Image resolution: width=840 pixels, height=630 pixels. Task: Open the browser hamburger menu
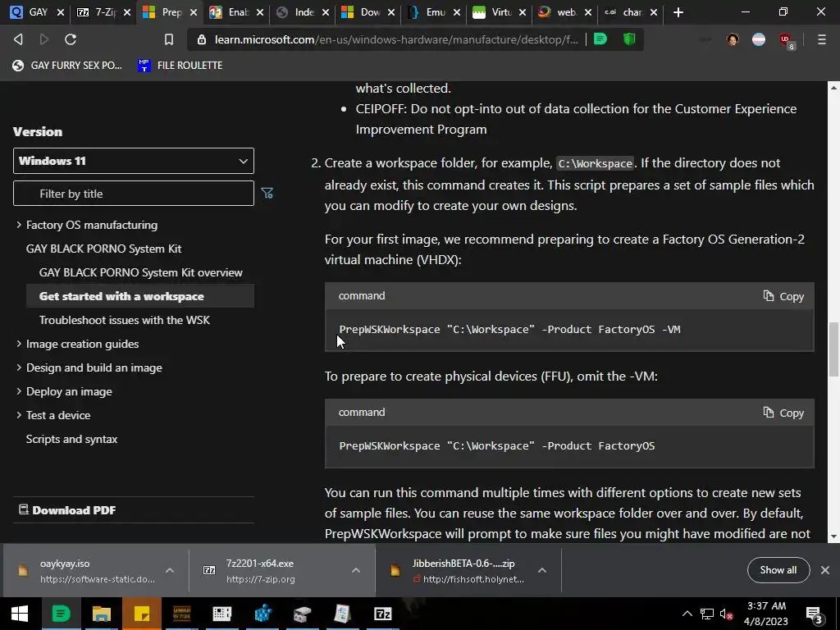821,39
